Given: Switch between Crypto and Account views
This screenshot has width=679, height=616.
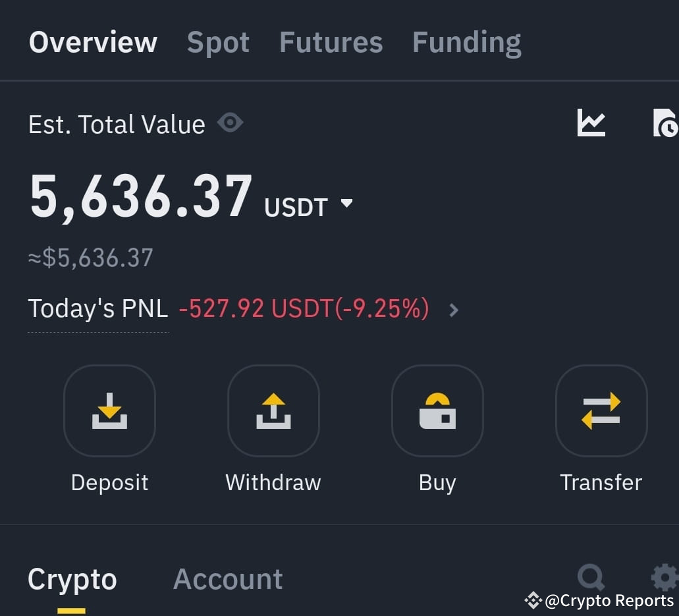Looking at the screenshot, I should (x=228, y=578).
